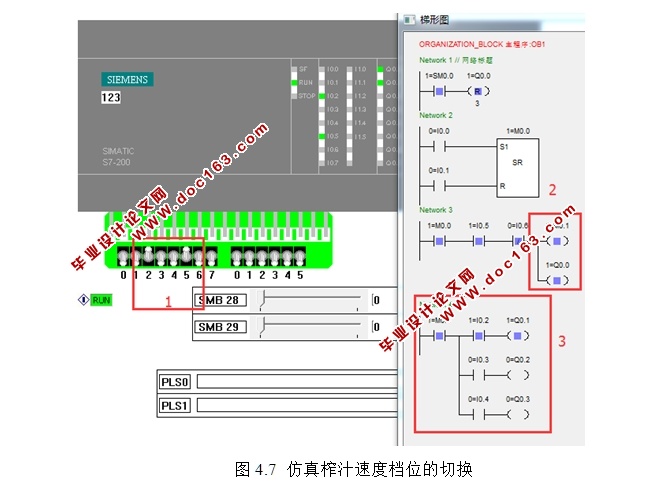
Task: Click the STOP status LED
Action: point(294,96)
